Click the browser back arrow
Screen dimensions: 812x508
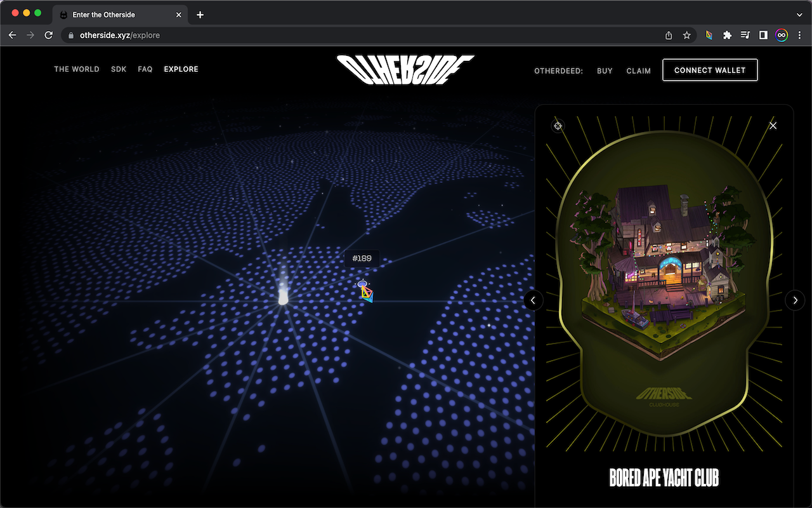(12, 36)
